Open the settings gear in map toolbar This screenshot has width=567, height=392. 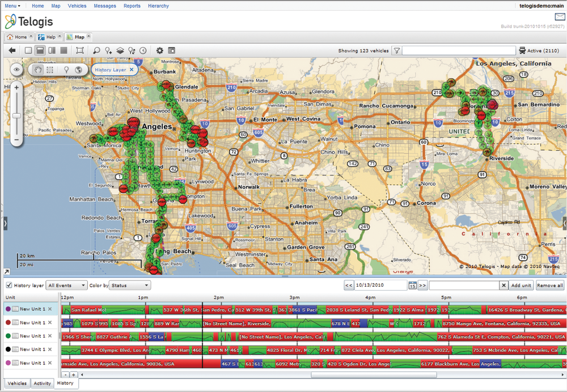[160, 50]
